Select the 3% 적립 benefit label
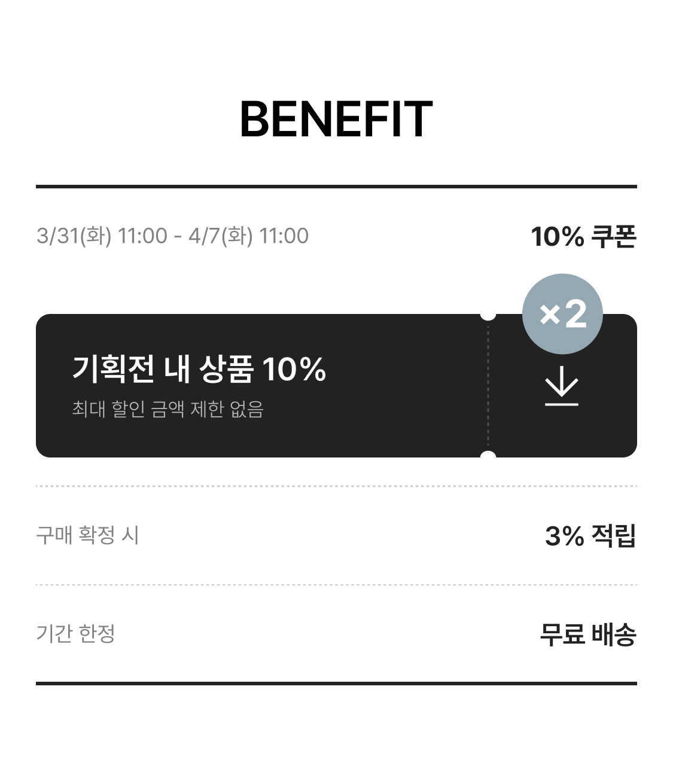The width and height of the screenshot is (673, 784). click(x=590, y=535)
